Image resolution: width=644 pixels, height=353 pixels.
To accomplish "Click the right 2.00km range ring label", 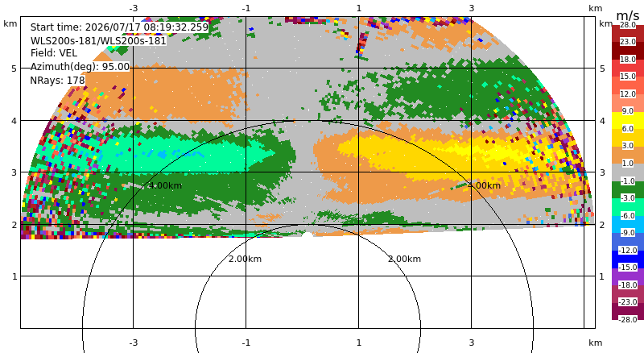I will [404, 259].
